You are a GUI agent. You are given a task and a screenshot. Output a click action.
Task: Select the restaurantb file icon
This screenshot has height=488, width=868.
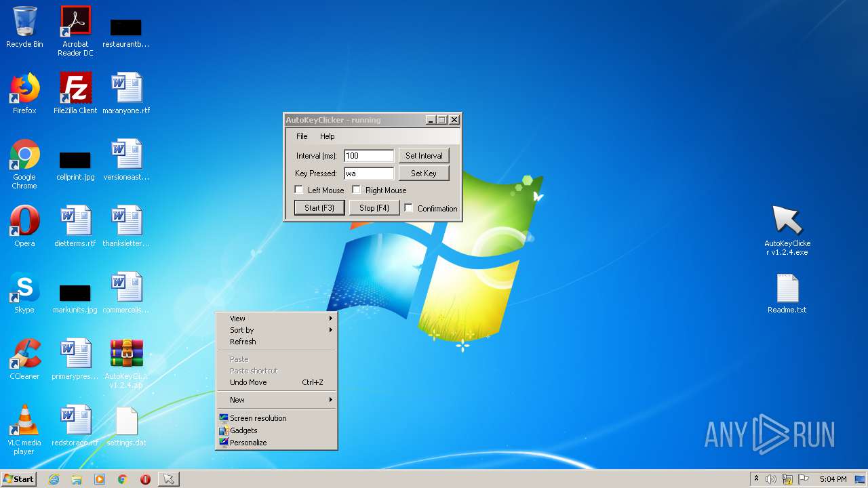point(126,33)
